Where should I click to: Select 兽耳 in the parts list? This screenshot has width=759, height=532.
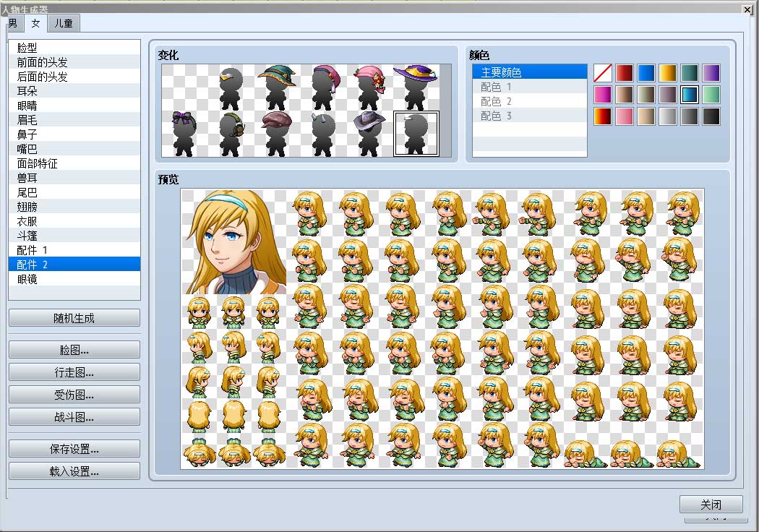(x=74, y=178)
